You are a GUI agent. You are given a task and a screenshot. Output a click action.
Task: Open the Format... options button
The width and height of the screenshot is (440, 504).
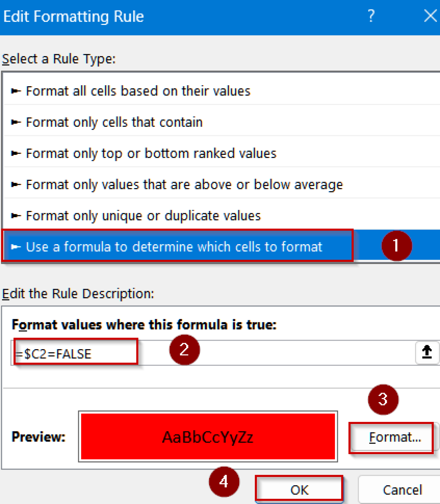point(394,437)
